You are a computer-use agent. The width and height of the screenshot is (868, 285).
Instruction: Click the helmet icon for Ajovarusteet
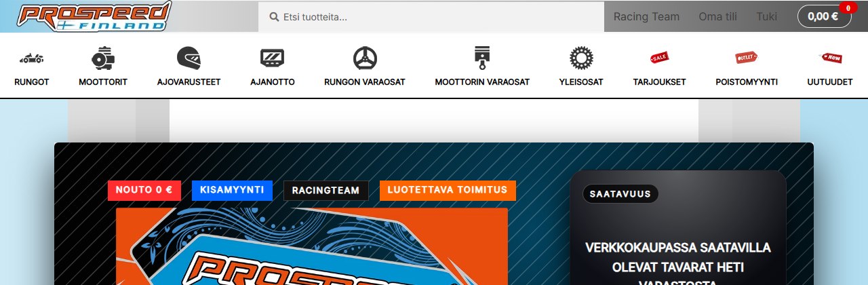click(x=189, y=59)
